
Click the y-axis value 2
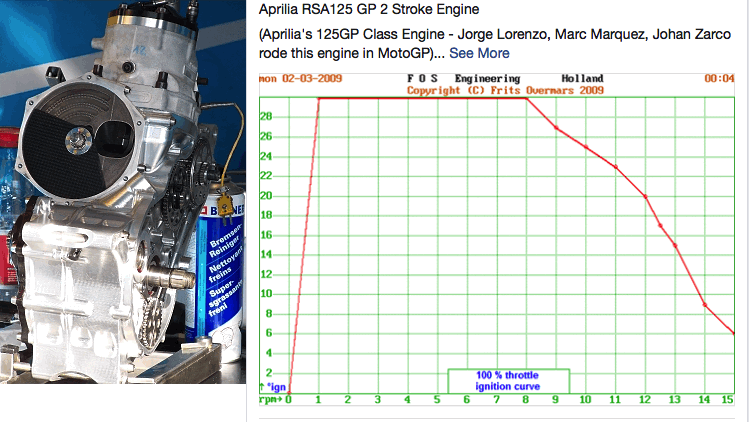coord(269,372)
